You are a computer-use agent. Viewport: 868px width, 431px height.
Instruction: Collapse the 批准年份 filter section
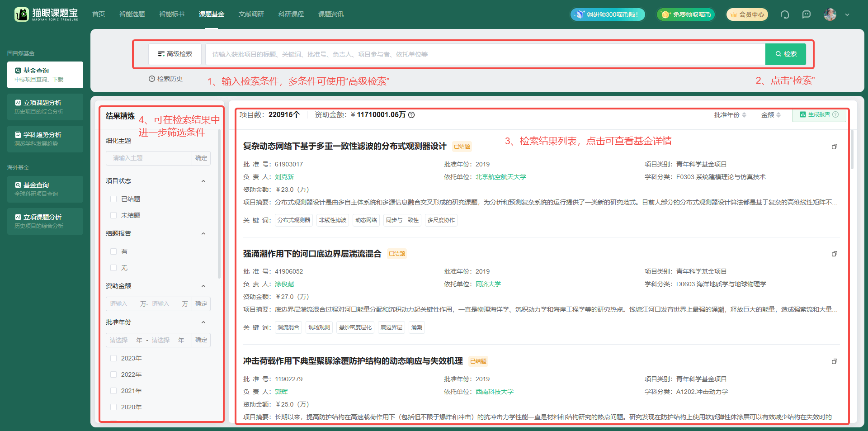click(203, 322)
